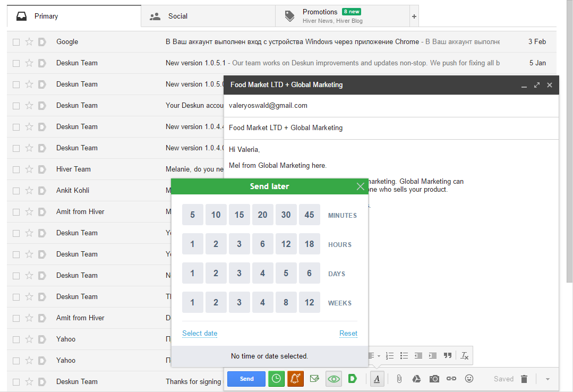Click the subject field Food Market LTD

tap(391, 128)
